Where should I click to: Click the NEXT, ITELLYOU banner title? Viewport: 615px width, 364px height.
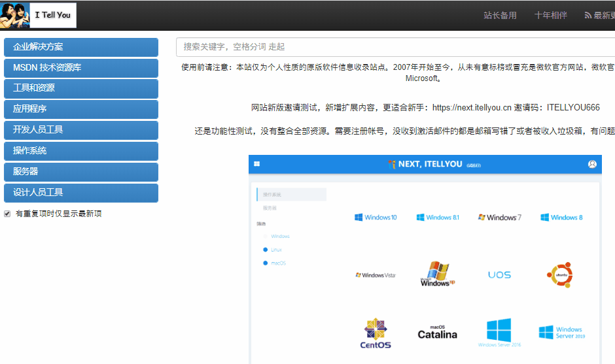coord(430,164)
